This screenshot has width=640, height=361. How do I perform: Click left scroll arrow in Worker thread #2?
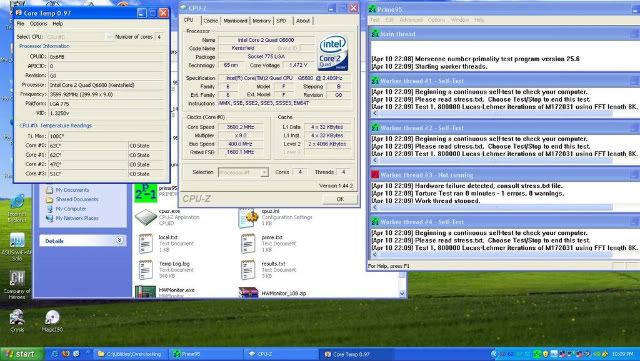point(375,160)
